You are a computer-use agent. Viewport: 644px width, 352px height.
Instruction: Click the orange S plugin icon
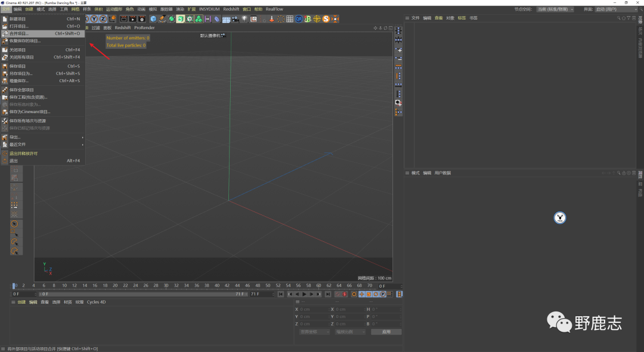coord(326,19)
